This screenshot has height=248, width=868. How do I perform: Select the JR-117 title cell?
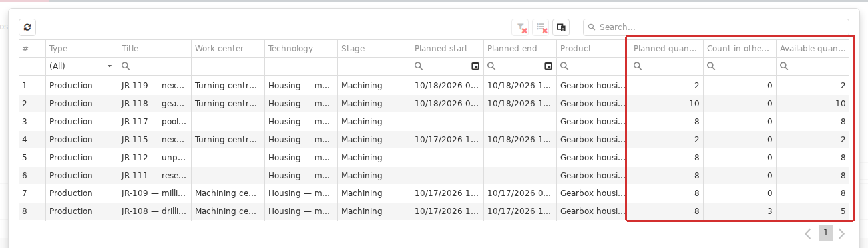[x=155, y=122]
